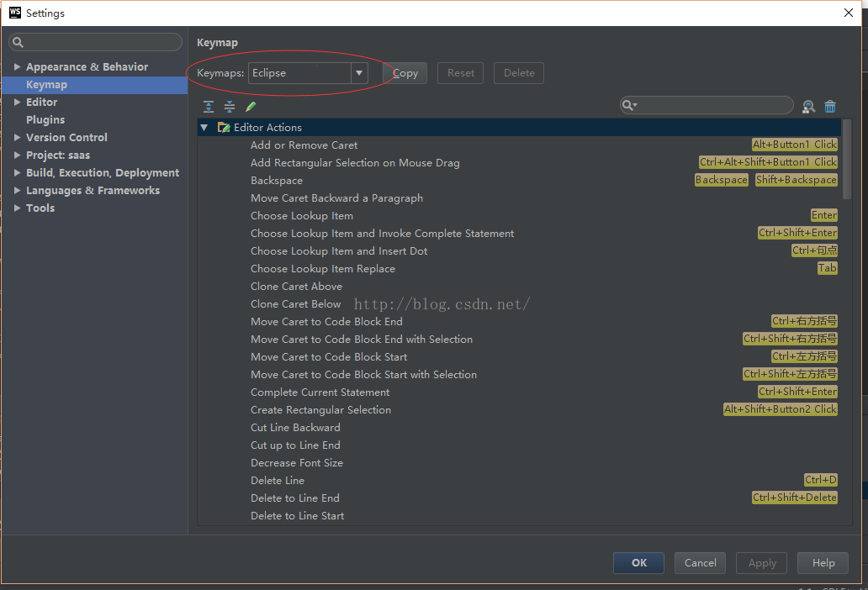Image resolution: width=868 pixels, height=590 pixels.
Task: Click the Collapse All icon in keymap toolbar
Action: click(229, 107)
